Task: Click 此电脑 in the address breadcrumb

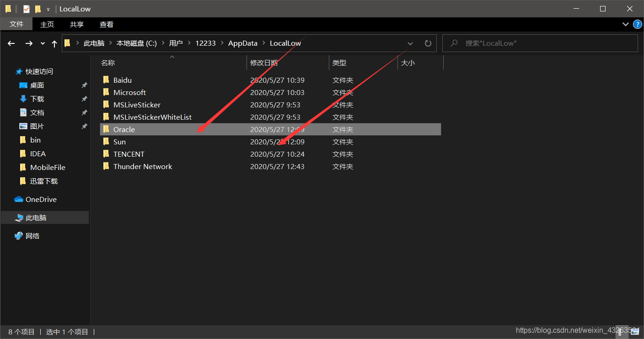Action: [94, 43]
